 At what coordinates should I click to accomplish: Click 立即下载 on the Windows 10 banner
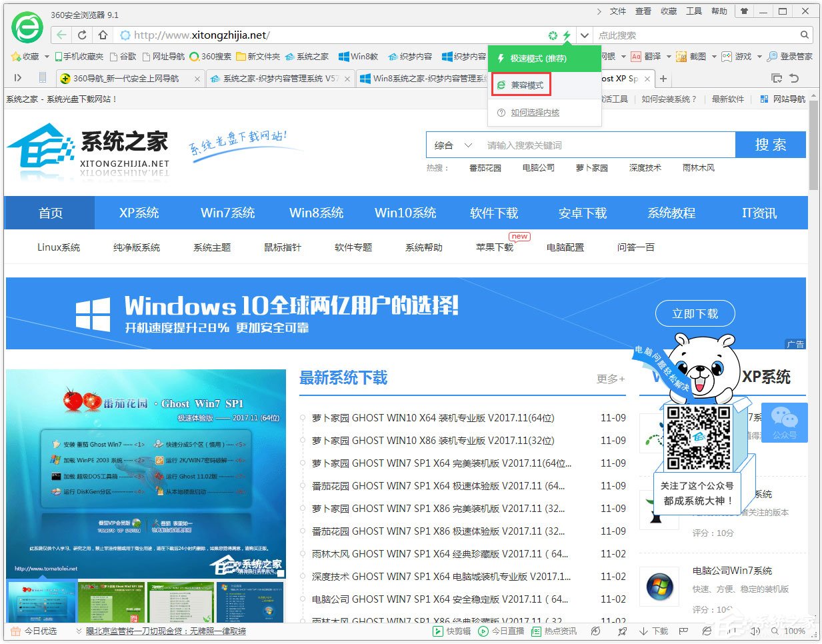tap(695, 313)
